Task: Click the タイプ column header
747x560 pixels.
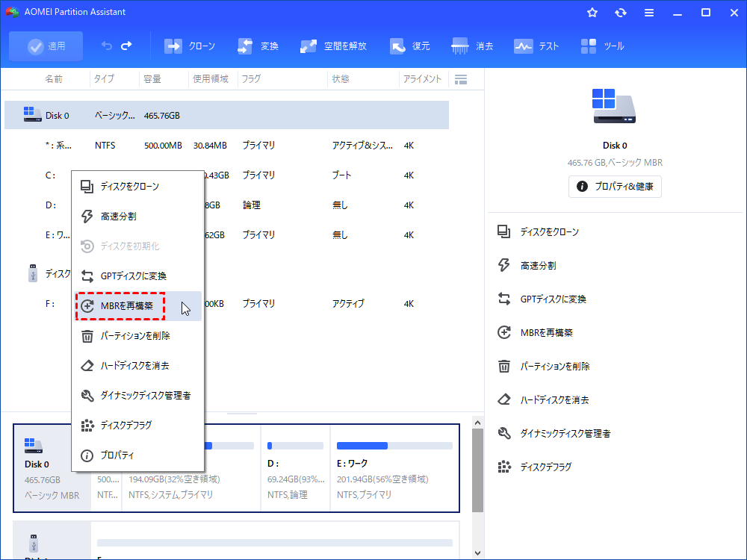Action: coord(103,79)
